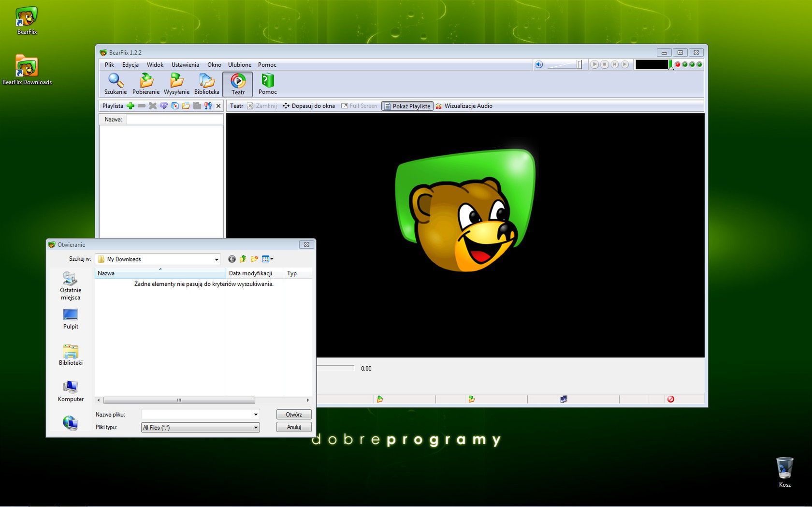
Task: Click the red status indicator light
Action: click(678, 64)
